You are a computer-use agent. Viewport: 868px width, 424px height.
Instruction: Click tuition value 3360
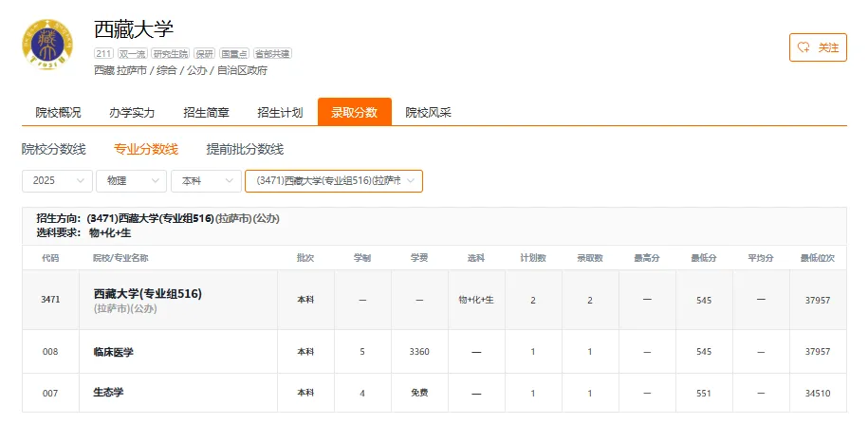(419, 352)
